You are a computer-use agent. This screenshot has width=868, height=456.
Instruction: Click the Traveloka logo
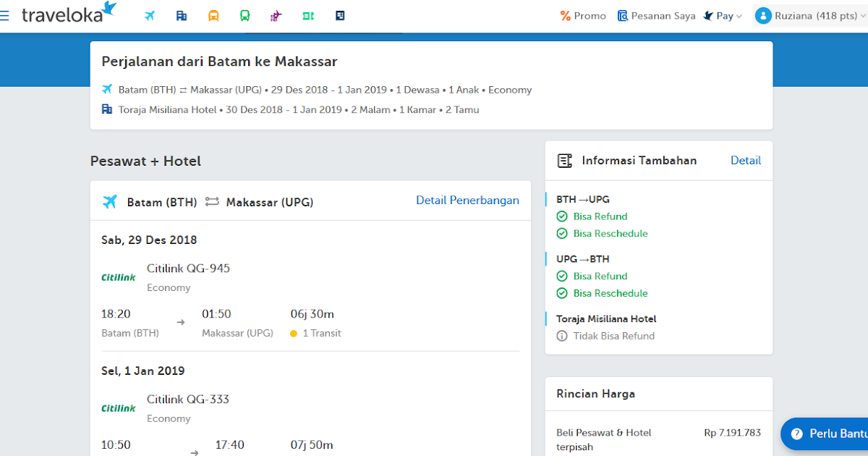[x=69, y=13]
